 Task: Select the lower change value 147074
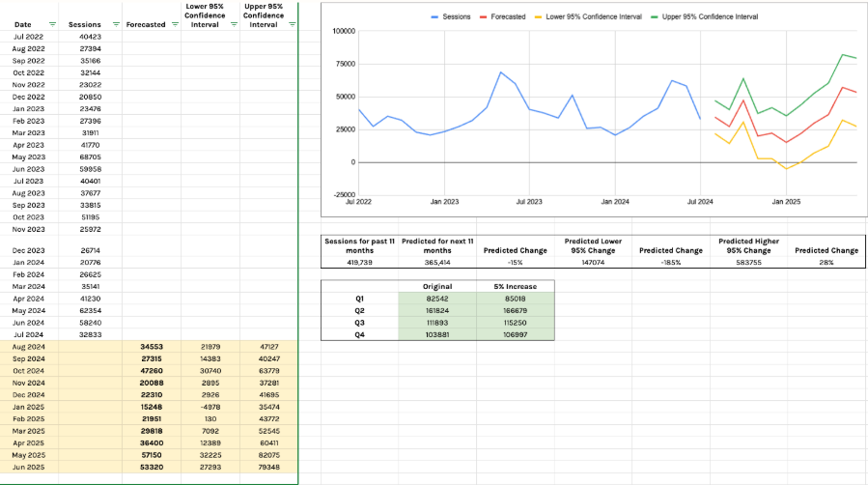pos(593,263)
